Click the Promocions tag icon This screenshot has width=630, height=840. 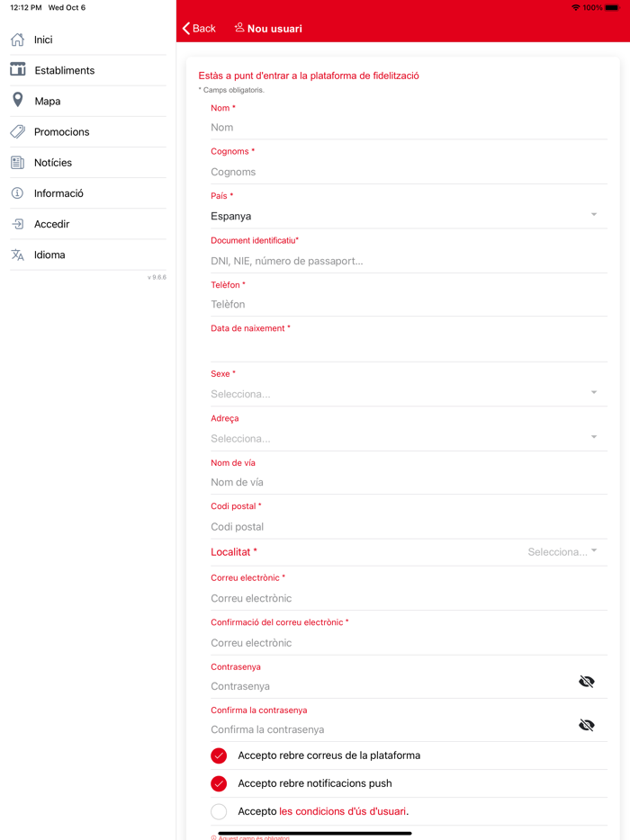coord(17,131)
